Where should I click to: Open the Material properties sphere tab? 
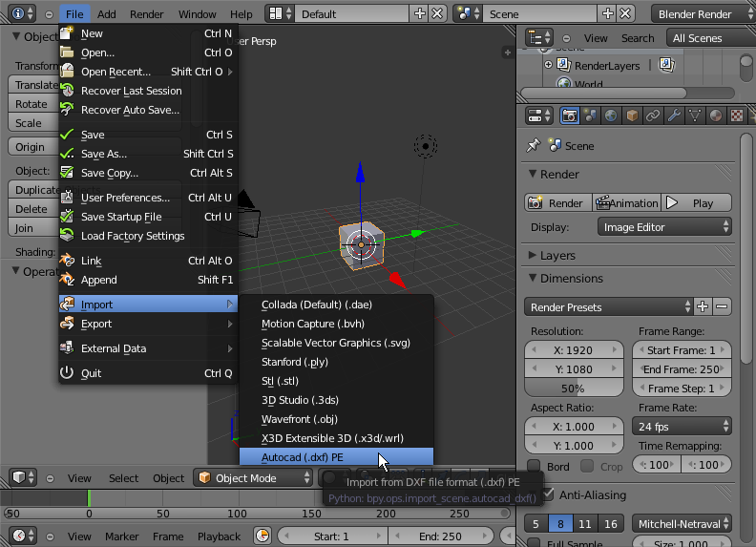(716, 116)
